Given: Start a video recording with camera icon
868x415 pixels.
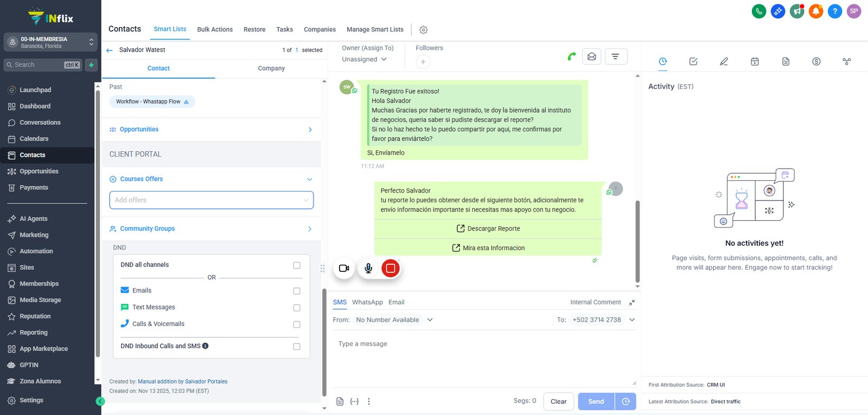Looking at the screenshot, I should pos(344,268).
